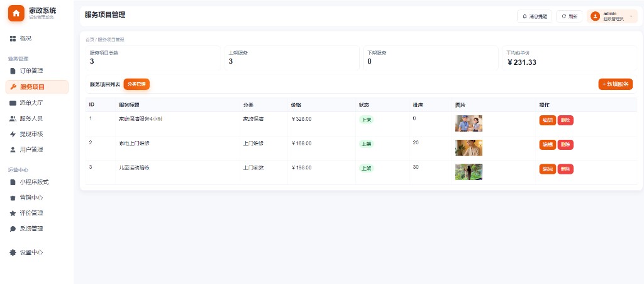Screen dimensions: 644x284
Task: Open thumbnail of 家电上门维修 service
Action: [x=469, y=148]
